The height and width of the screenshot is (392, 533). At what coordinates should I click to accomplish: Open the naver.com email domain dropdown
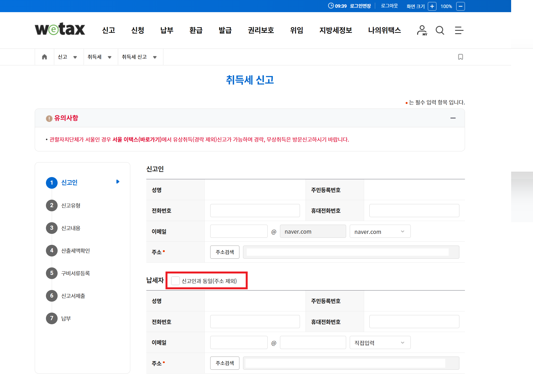(380, 231)
